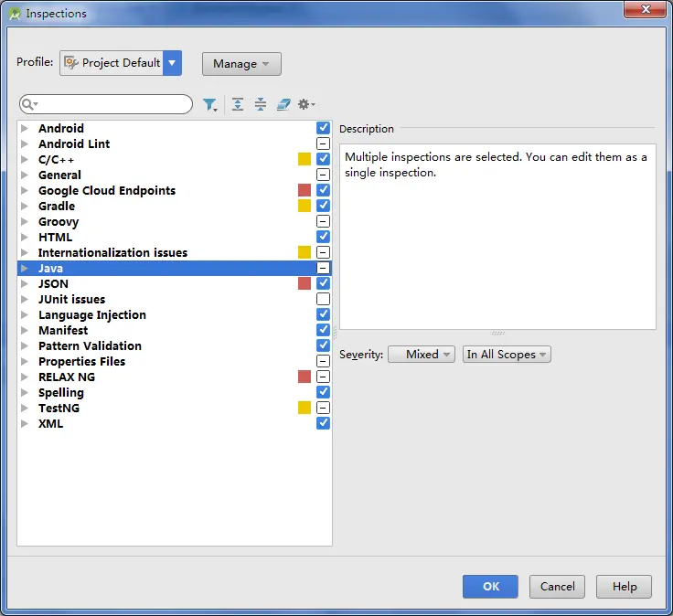
Task: Open the Manage dropdown button
Action: [241, 64]
